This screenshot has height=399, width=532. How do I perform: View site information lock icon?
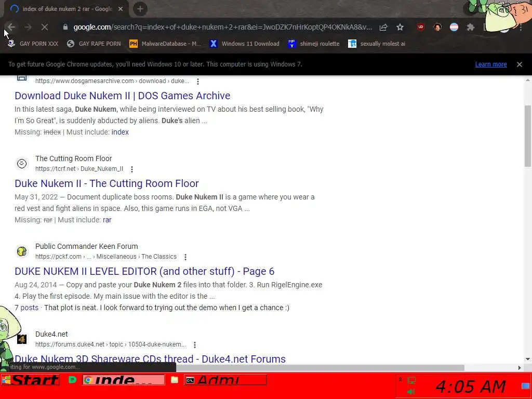click(65, 27)
